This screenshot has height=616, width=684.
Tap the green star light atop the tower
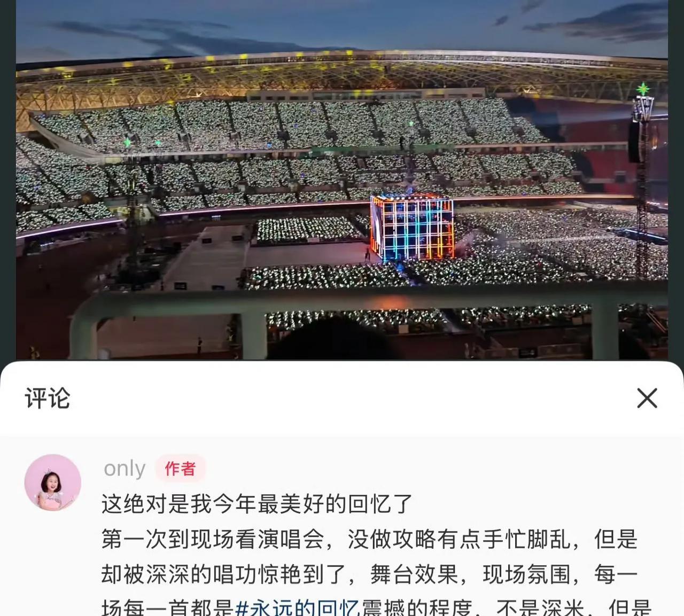point(643,89)
